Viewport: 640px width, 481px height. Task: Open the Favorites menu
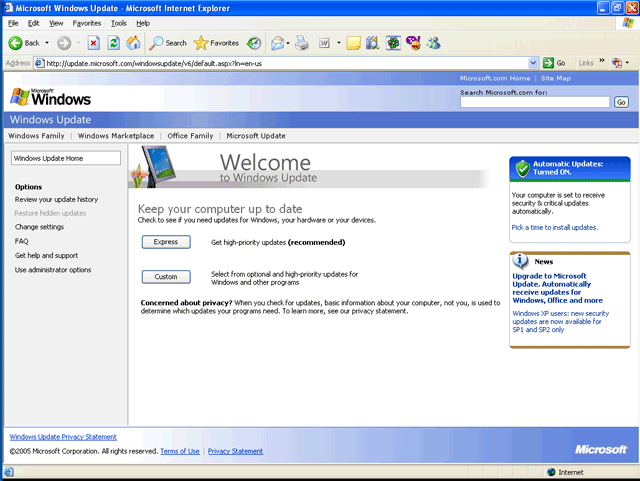coord(87,23)
